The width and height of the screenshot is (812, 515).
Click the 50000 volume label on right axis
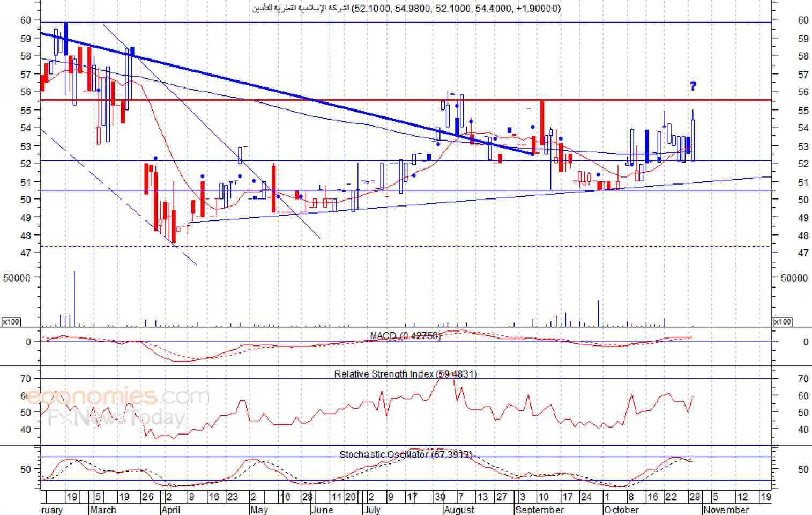(x=794, y=278)
